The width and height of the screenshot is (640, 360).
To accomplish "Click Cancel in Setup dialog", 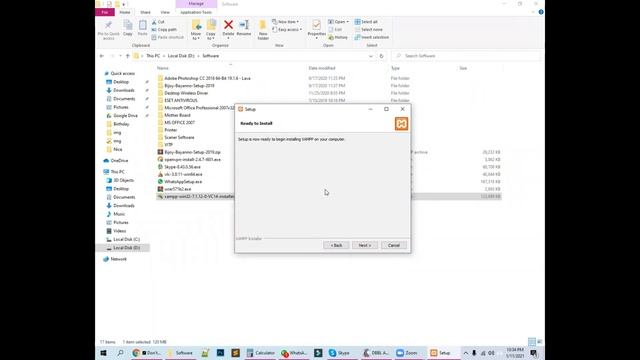I will (x=394, y=245).
